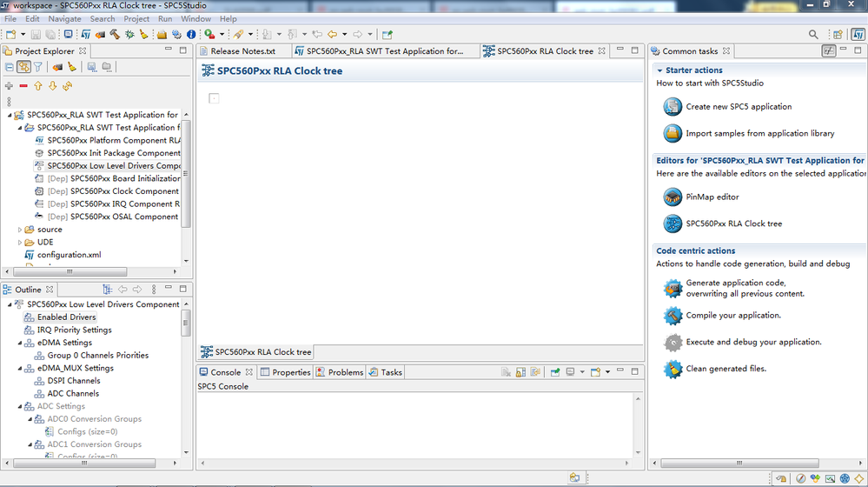This screenshot has width=868, height=487.
Task: Open the Project menu
Action: coord(136,19)
